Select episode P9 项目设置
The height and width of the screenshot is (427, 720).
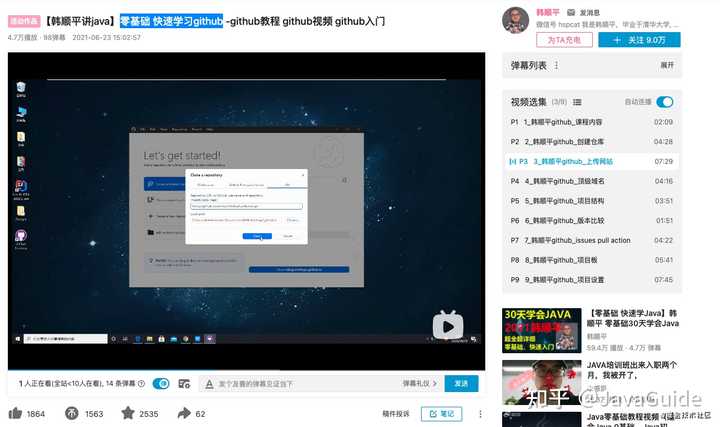(591, 280)
